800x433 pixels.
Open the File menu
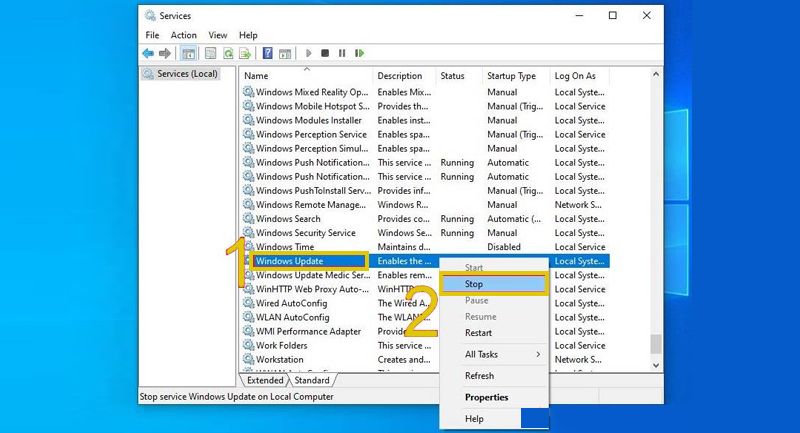pos(152,35)
